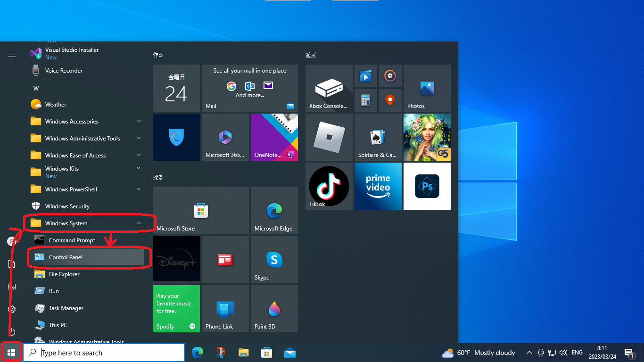
Task: Open Xbox Console Companion tile
Action: 329,88
